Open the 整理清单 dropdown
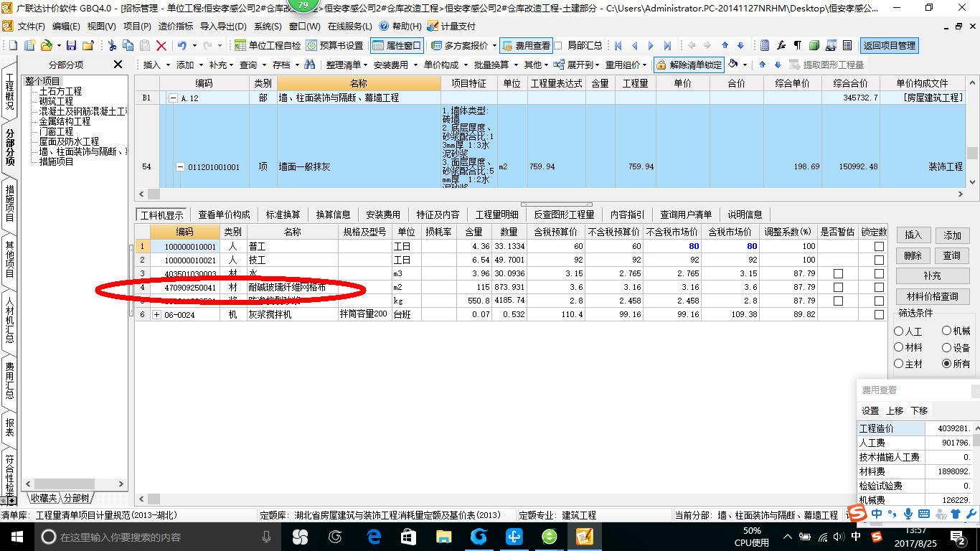The width and height of the screenshot is (980, 551). [x=347, y=65]
